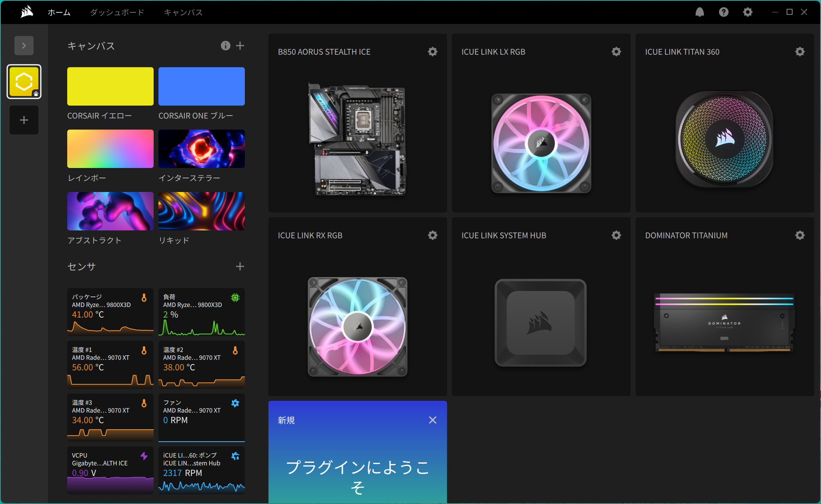The height and width of the screenshot is (504, 821).
Task: Open the ICUE LINK SYSTEM HUB device tile
Action: [541, 322]
